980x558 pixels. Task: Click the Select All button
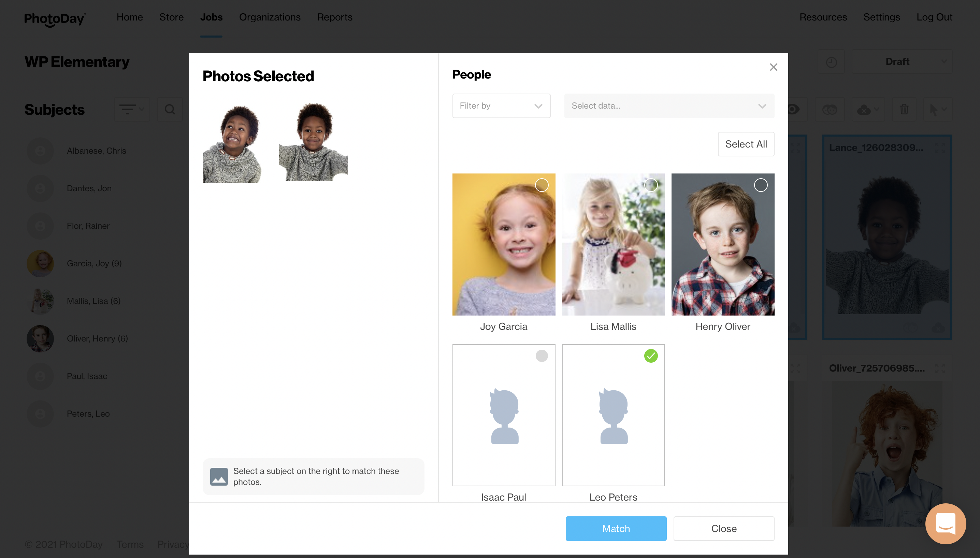746,144
